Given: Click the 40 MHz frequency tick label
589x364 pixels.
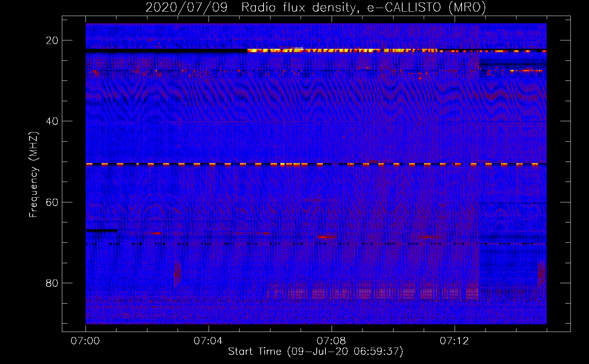Looking at the screenshot, I should click(x=52, y=121).
